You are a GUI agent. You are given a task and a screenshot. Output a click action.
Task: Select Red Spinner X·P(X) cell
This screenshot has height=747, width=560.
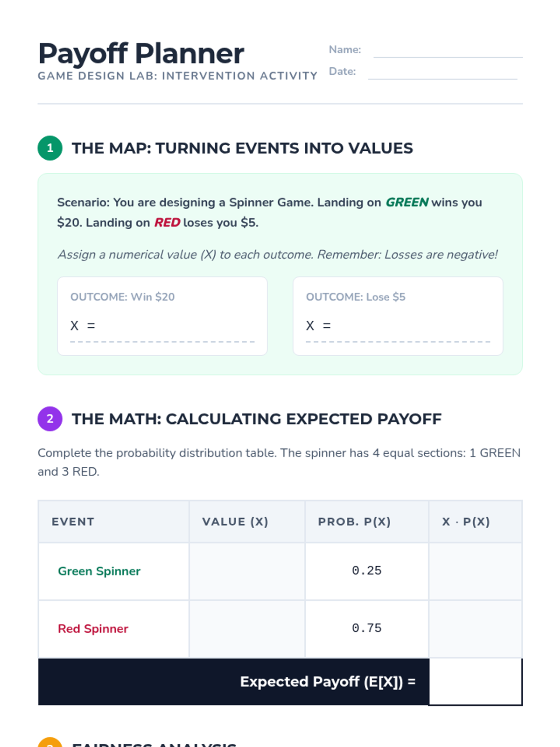(x=476, y=629)
